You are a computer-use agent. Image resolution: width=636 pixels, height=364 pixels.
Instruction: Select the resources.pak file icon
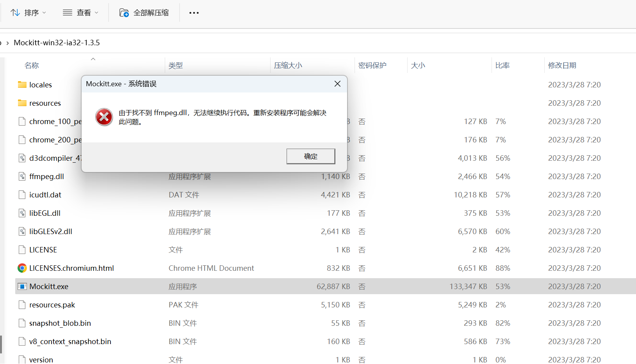(x=22, y=305)
